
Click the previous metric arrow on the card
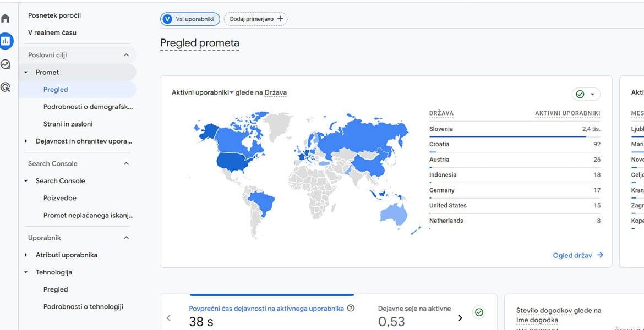(169, 318)
